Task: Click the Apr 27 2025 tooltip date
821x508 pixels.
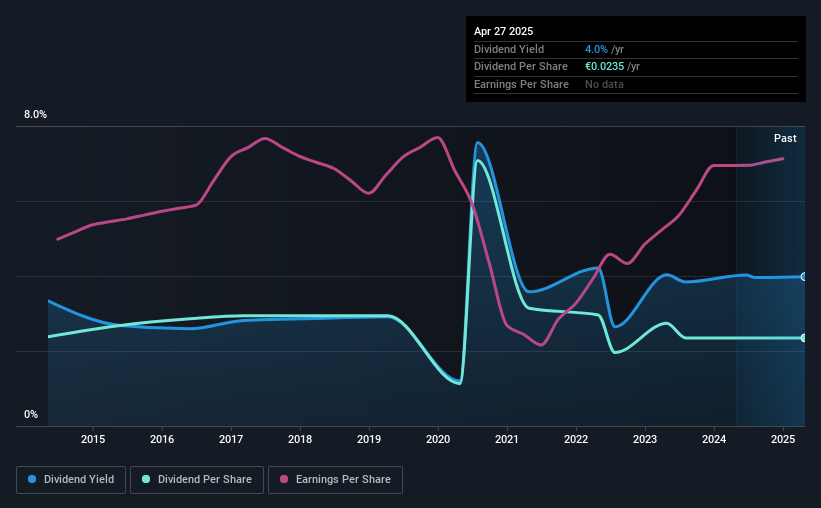Action: point(503,31)
